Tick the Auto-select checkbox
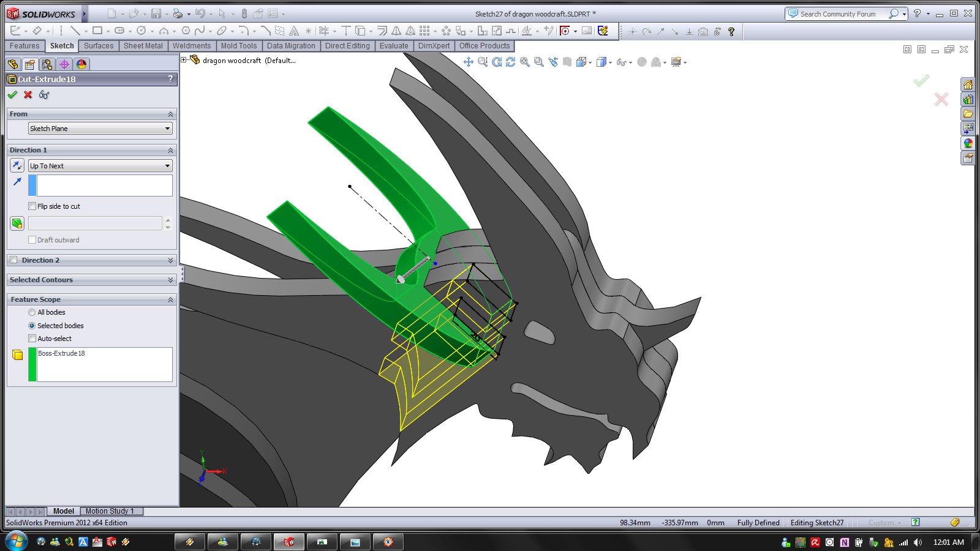The width and height of the screenshot is (980, 551). pyautogui.click(x=32, y=339)
